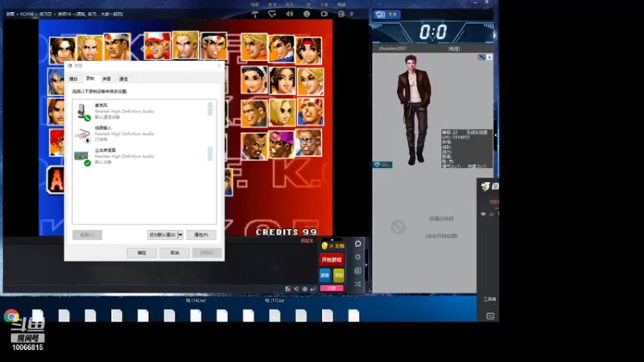Click the red custom label above chat area
This screenshot has width=644, height=362.
[x=307, y=241]
